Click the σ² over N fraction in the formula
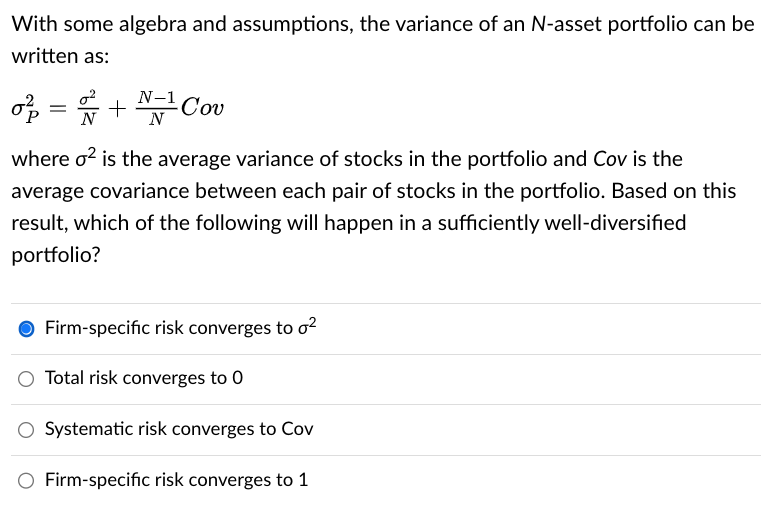The image size is (780, 514). click(x=88, y=108)
